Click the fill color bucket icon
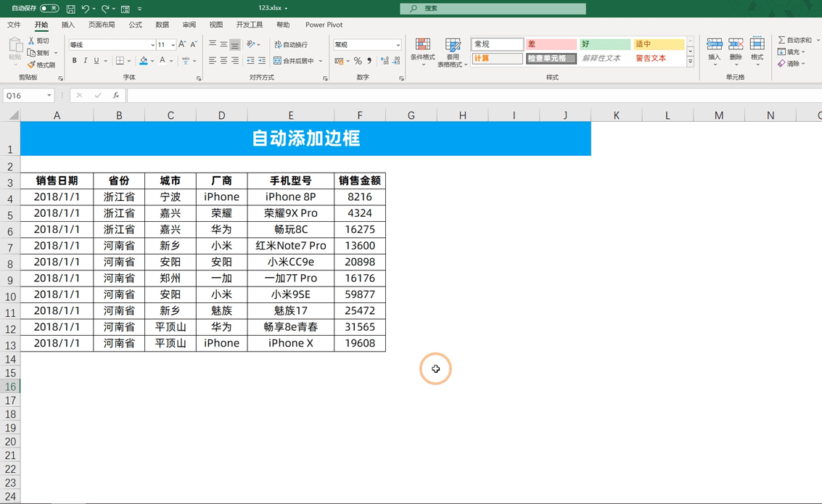Image resolution: width=822 pixels, height=504 pixels. click(144, 61)
